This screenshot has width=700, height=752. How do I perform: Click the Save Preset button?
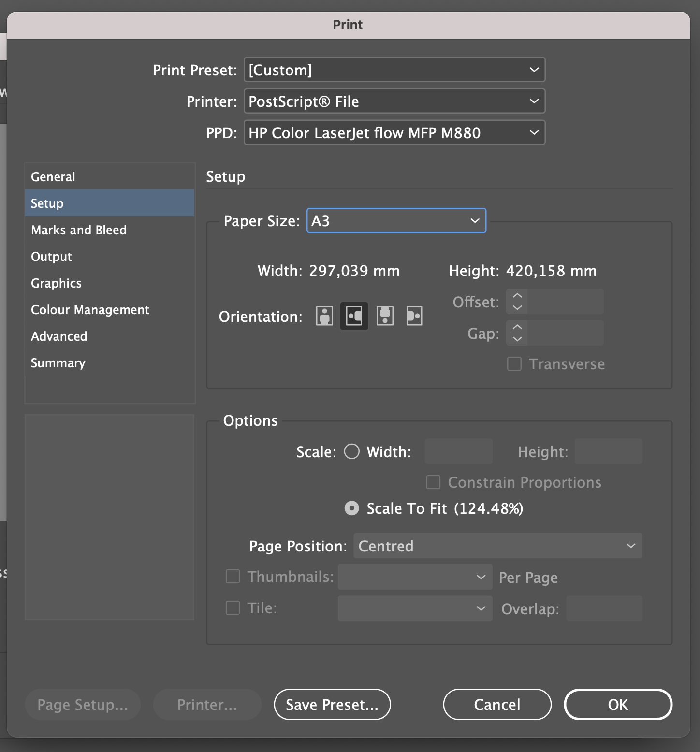(x=332, y=705)
